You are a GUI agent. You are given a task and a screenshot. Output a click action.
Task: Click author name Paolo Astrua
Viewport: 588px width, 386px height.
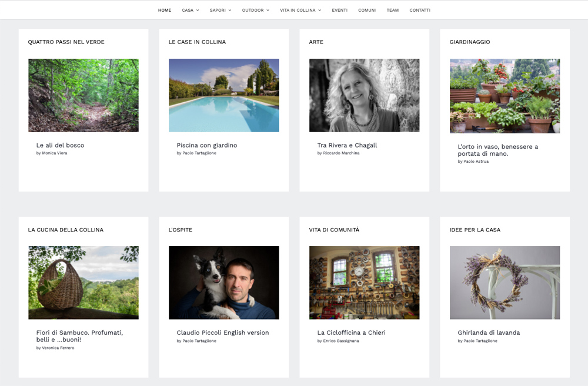point(476,161)
